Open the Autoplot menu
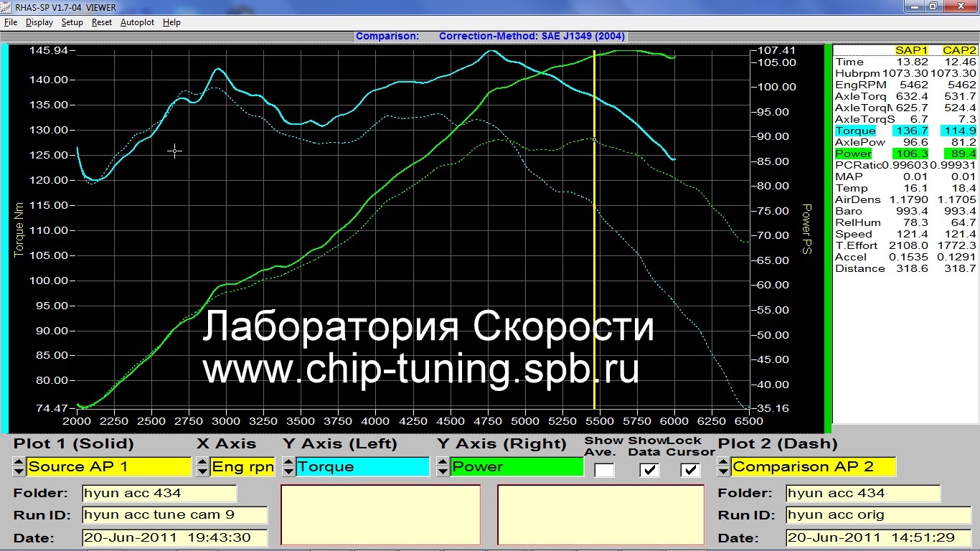 tap(137, 22)
